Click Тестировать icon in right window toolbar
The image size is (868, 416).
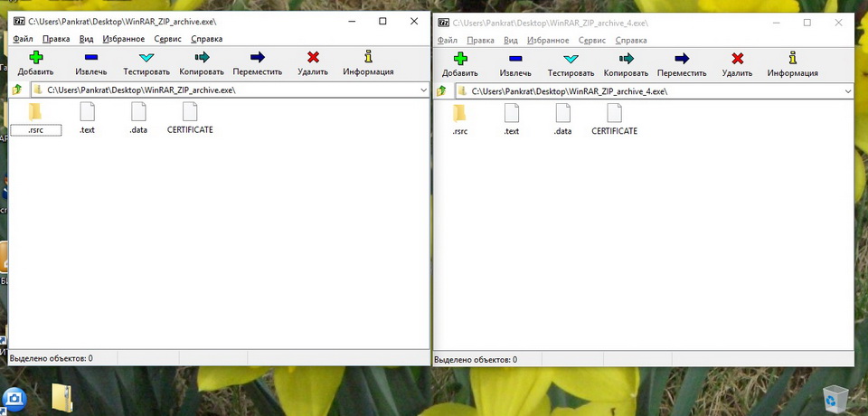pos(571,58)
